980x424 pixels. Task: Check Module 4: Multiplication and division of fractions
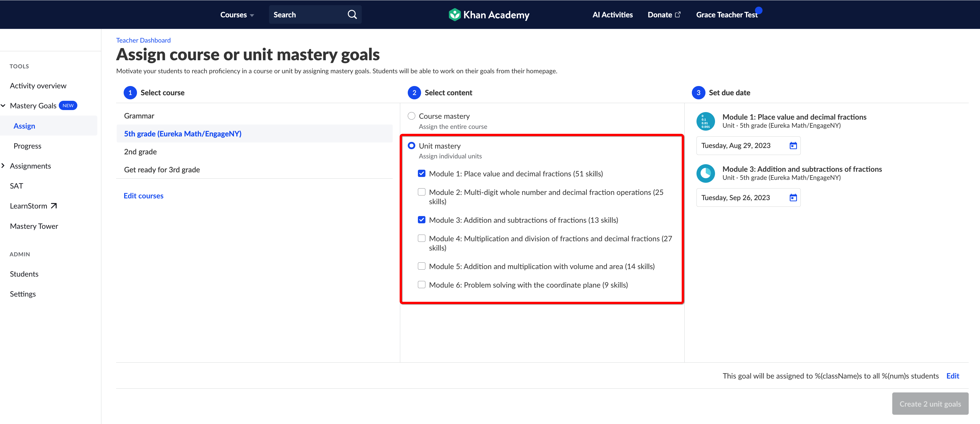click(x=422, y=239)
